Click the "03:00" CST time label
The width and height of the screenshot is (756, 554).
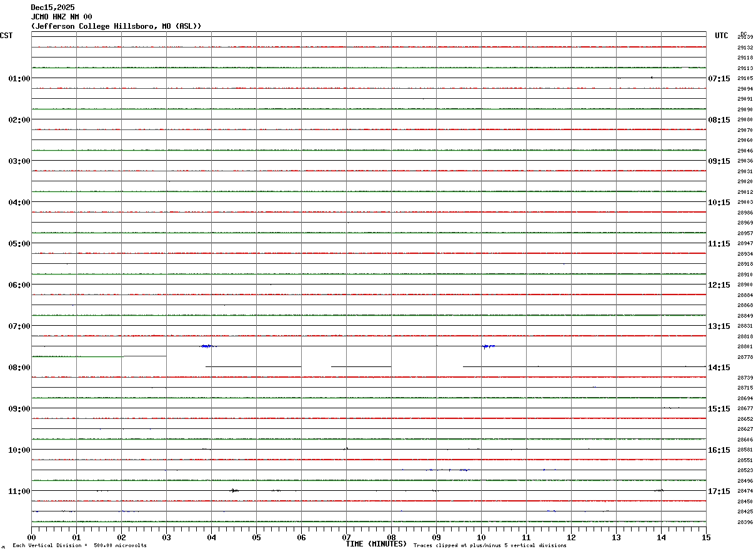(19, 161)
